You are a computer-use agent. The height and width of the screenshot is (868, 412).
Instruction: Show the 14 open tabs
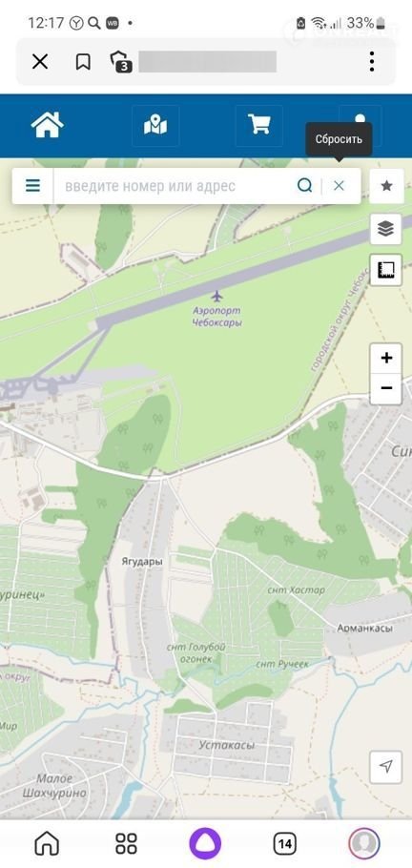point(284,844)
